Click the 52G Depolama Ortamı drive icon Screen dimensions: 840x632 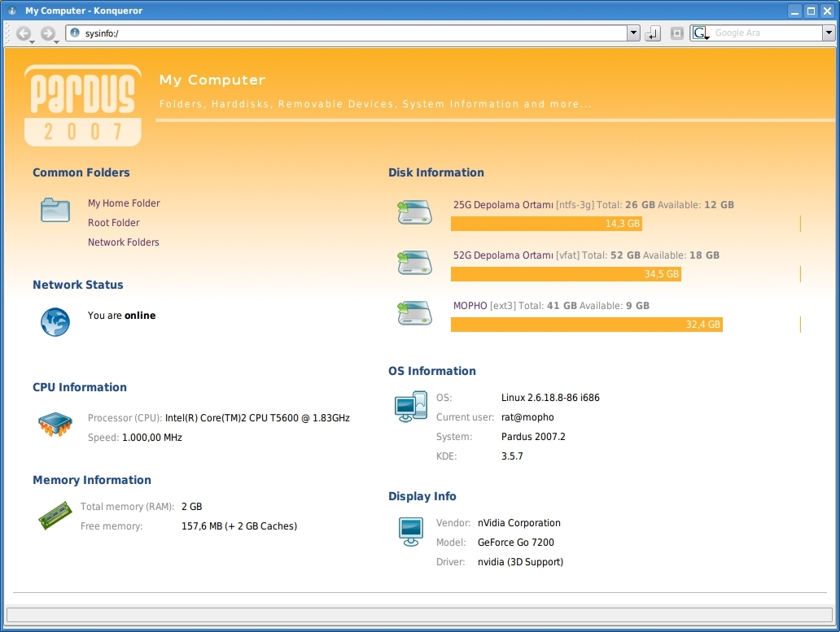(x=414, y=263)
